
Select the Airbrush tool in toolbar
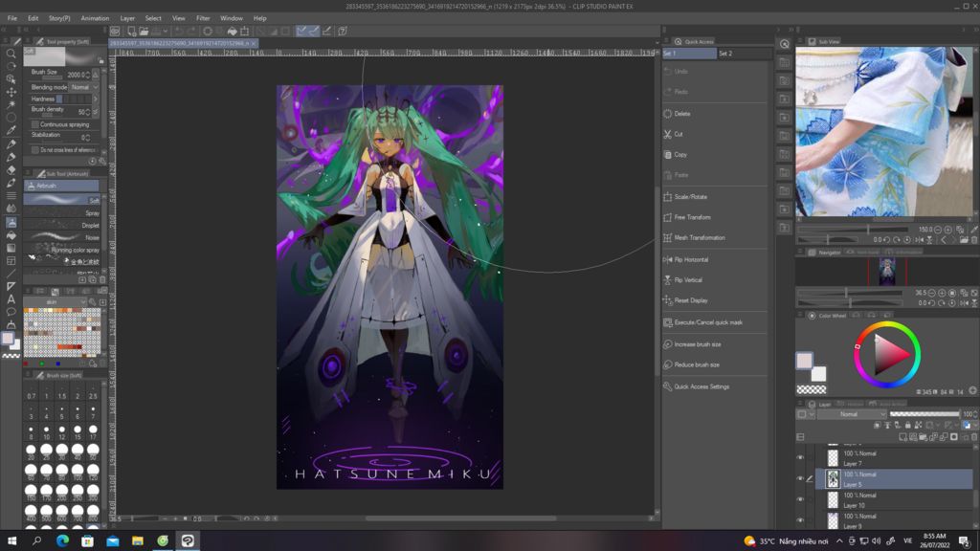11,222
